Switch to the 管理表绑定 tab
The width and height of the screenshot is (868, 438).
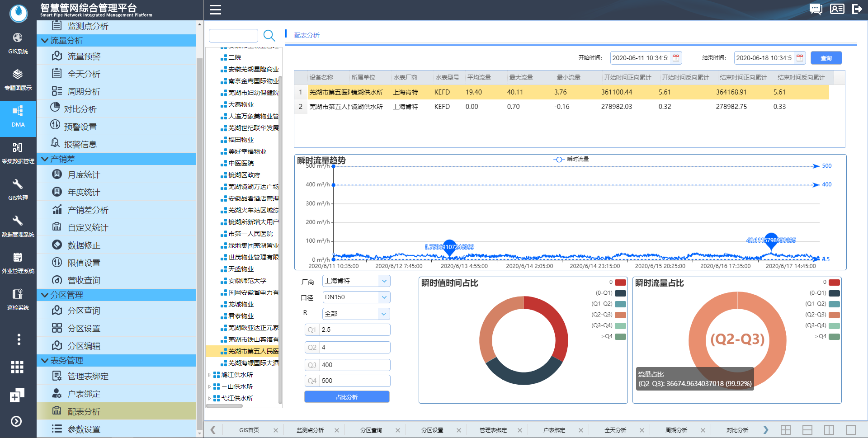pos(493,430)
